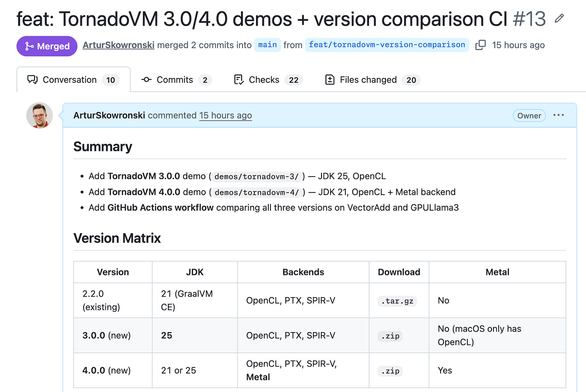
Task: Click the demos/tornadovm-3/ code path
Action: tap(256, 177)
